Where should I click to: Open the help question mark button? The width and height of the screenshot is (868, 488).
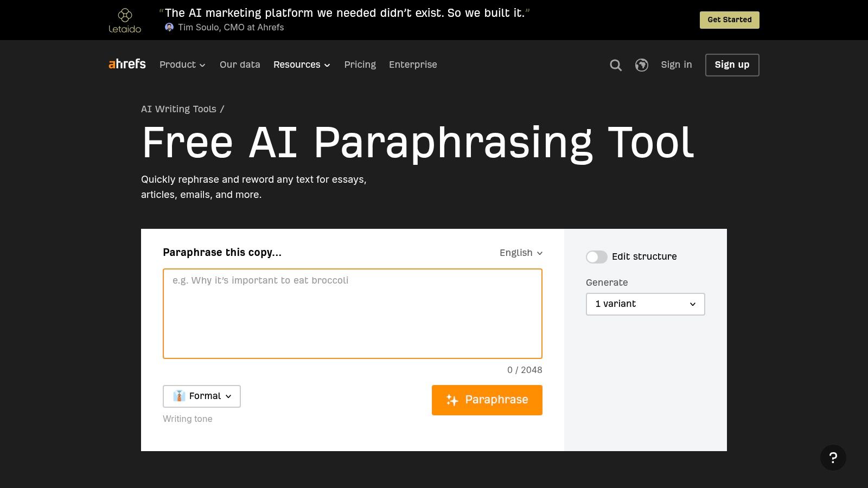(833, 458)
